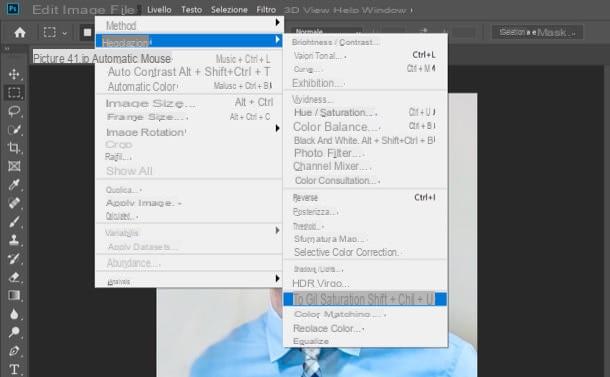Screen dimensions: 610x377
Task: Choose Channel Mixer entry
Action: tap(365, 167)
